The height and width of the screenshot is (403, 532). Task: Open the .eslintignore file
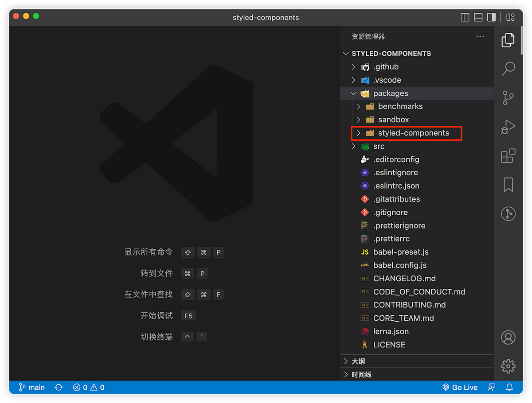tap(417, 173)
